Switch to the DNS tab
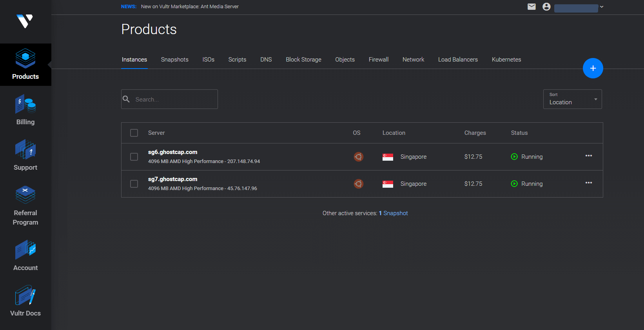The width and height of the screenshot is (644, 330). (x=266, y=60)
